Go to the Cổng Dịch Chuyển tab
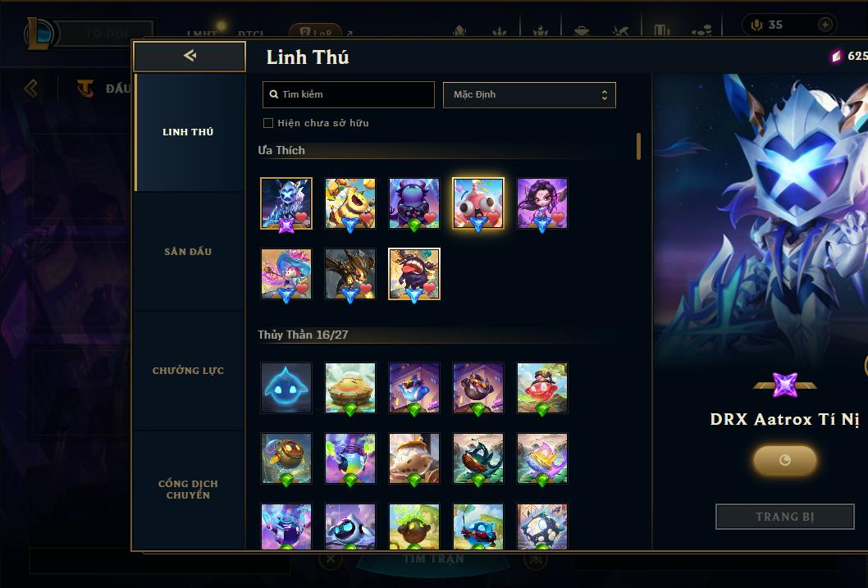Viewport: 868px width, 588px height. (188, 490)
